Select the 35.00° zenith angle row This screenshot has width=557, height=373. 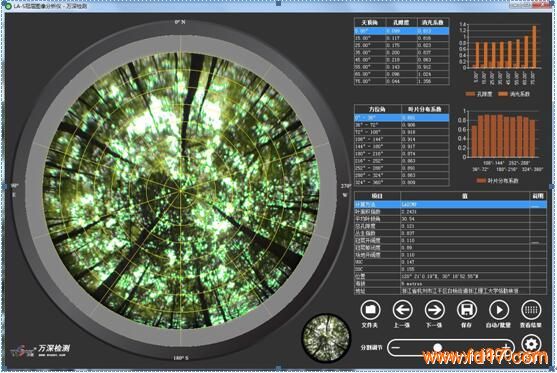[401, 53]
